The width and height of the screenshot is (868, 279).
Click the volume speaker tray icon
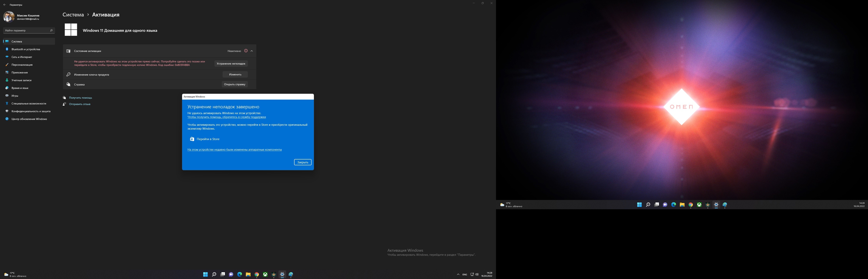477,274
